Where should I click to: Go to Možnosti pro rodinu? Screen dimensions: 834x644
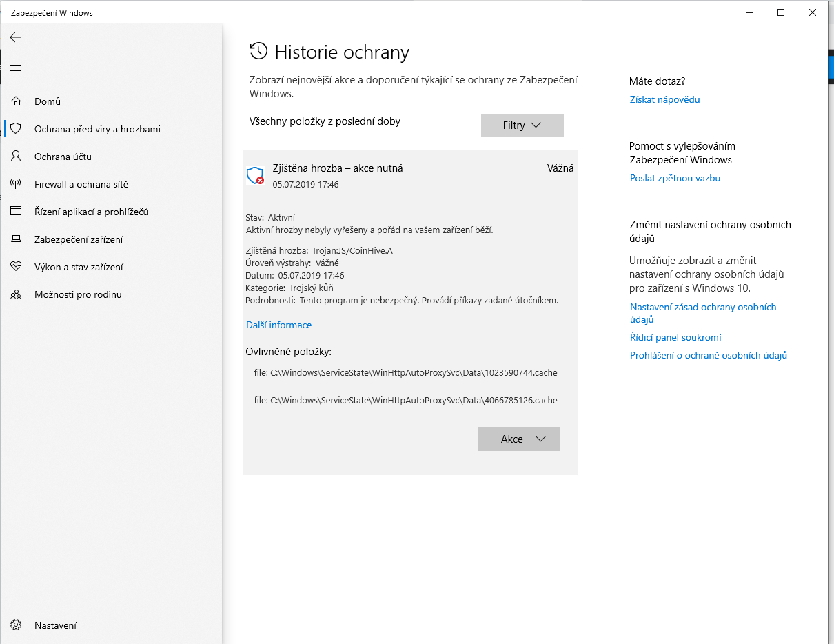[x=78, y=294]
